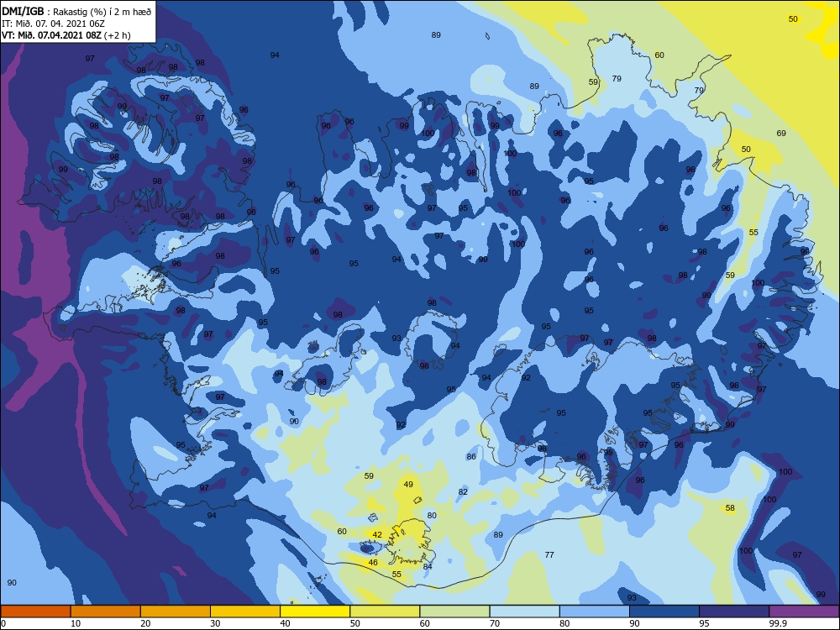Click the humidity value "58" on the map

730,508
